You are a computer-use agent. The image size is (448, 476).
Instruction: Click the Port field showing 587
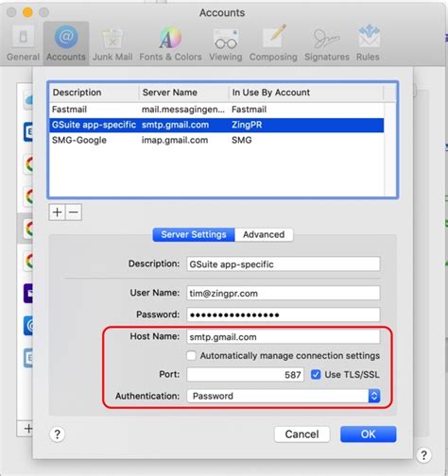pyautogui.click(x=245, y=375)
